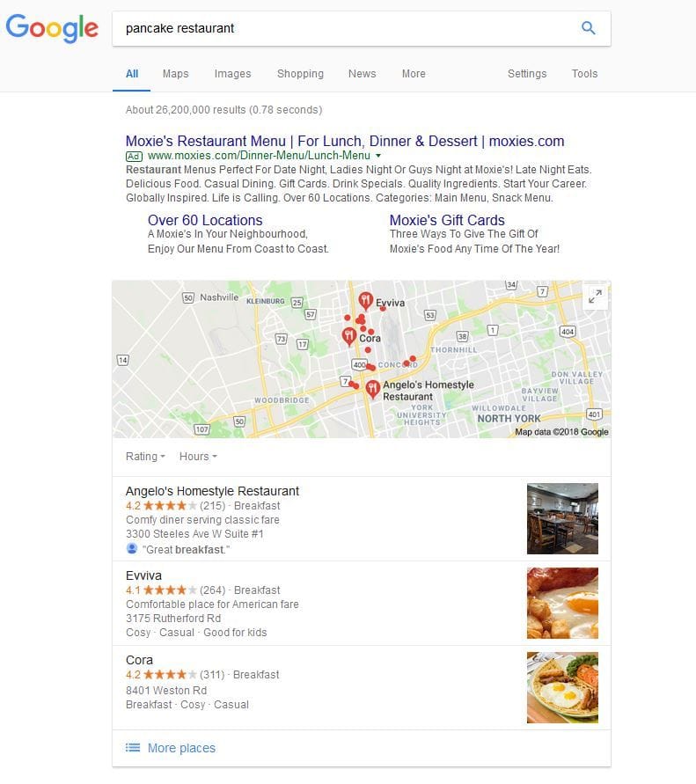
Task: Open Over 60 Locations sitelink
Action: 205,220
